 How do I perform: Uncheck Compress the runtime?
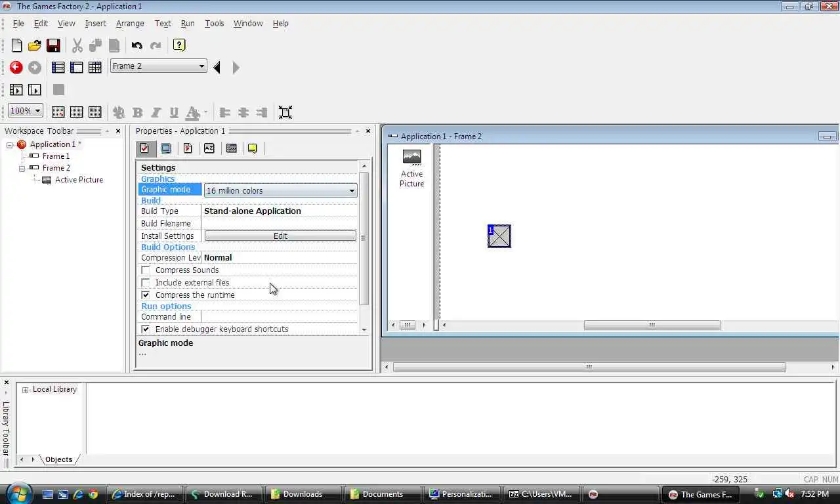point(146,295)
